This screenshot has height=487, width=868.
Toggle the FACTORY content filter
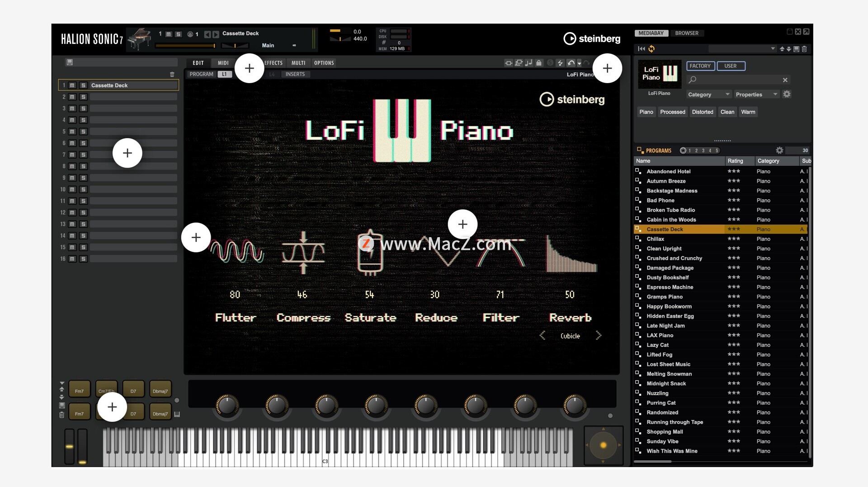(700, 66)
